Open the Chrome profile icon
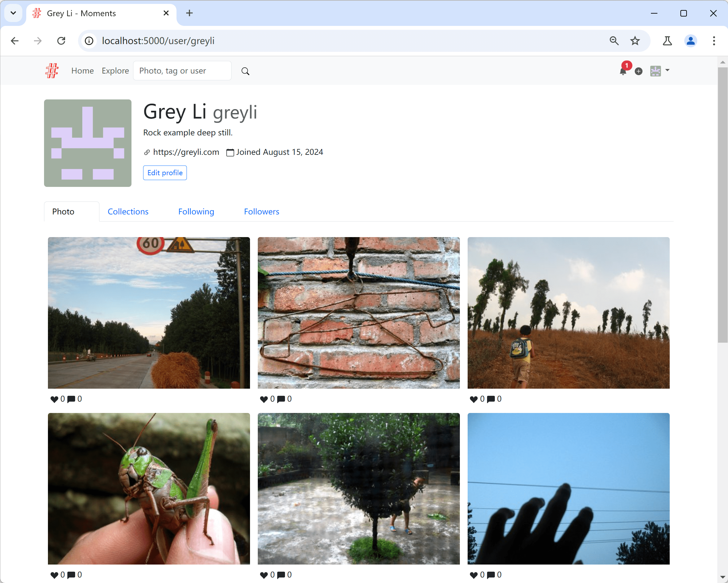Screen dimensions: 728x583 pyautogui.click(x=690, y=41)
